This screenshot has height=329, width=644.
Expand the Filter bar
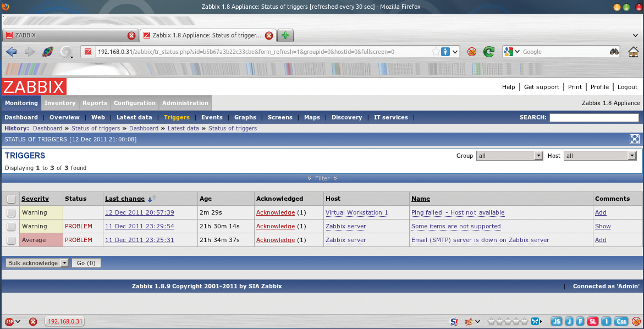(322, 178)
